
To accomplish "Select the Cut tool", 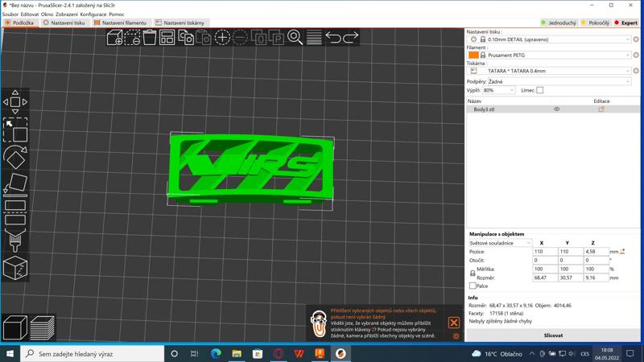I will pyautogui.click(x=15, y=212).
